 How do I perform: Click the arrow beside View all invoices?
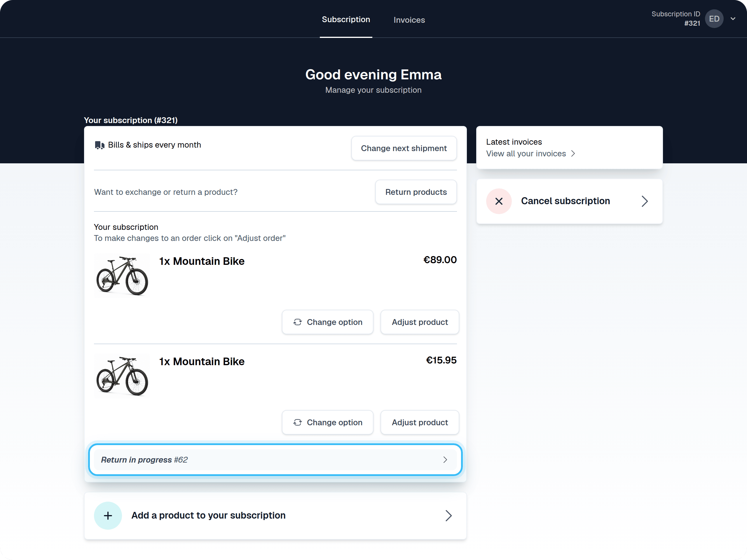click(x=573, y=154)
